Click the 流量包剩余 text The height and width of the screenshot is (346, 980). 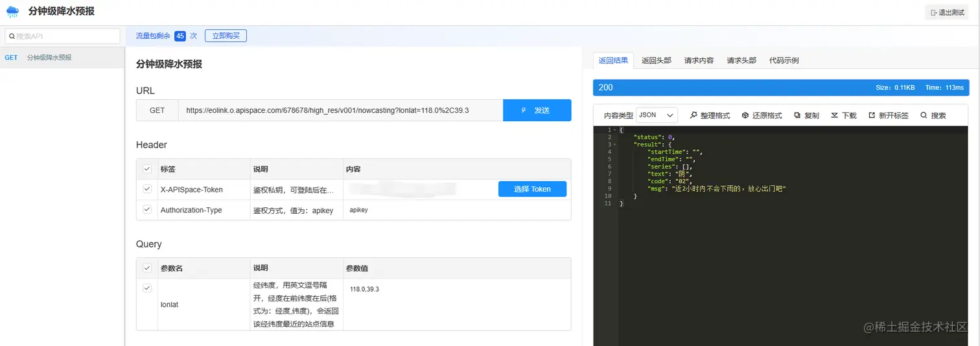(153, 36)
